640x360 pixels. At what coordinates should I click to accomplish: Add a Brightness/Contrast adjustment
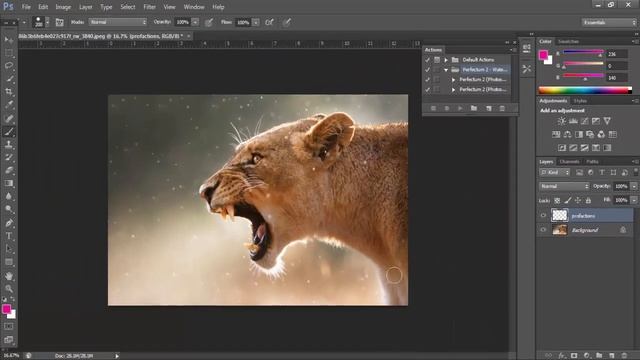(x=562, y=121)
